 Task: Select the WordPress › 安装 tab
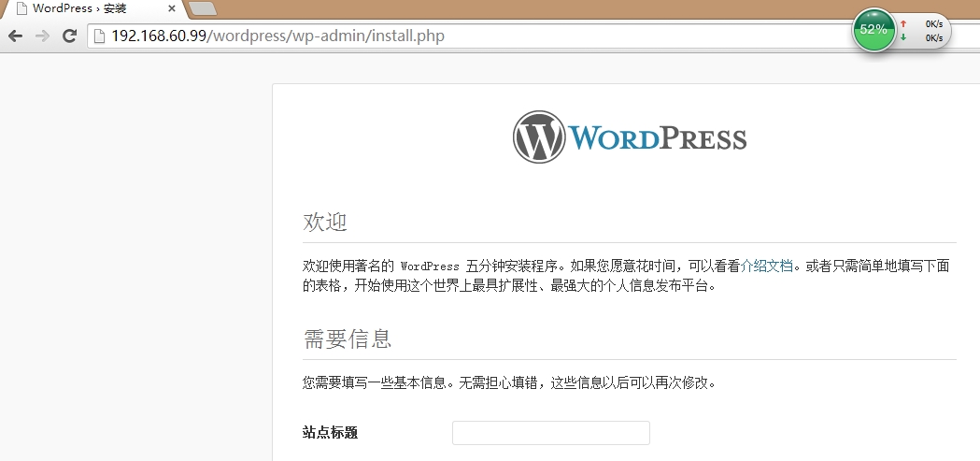tap(93, 8)
